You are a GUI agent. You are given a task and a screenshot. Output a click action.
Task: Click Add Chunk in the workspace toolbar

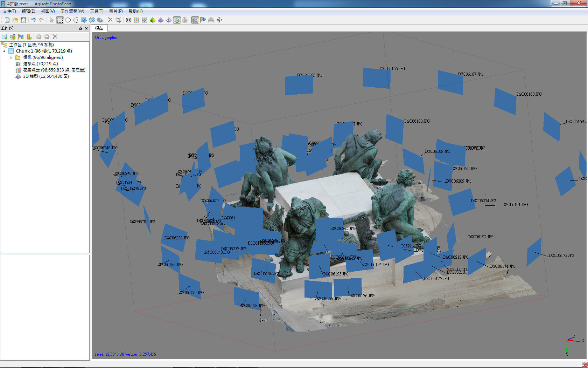pos(5,37)
